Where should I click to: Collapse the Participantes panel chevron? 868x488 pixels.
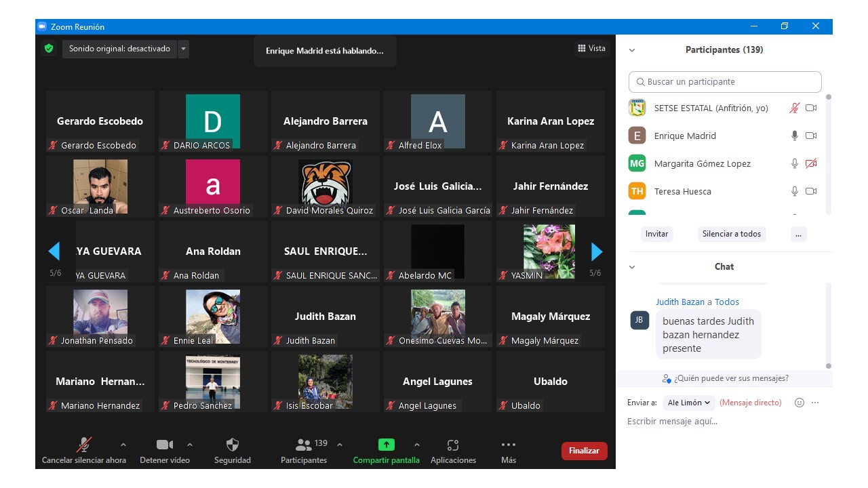632,50
